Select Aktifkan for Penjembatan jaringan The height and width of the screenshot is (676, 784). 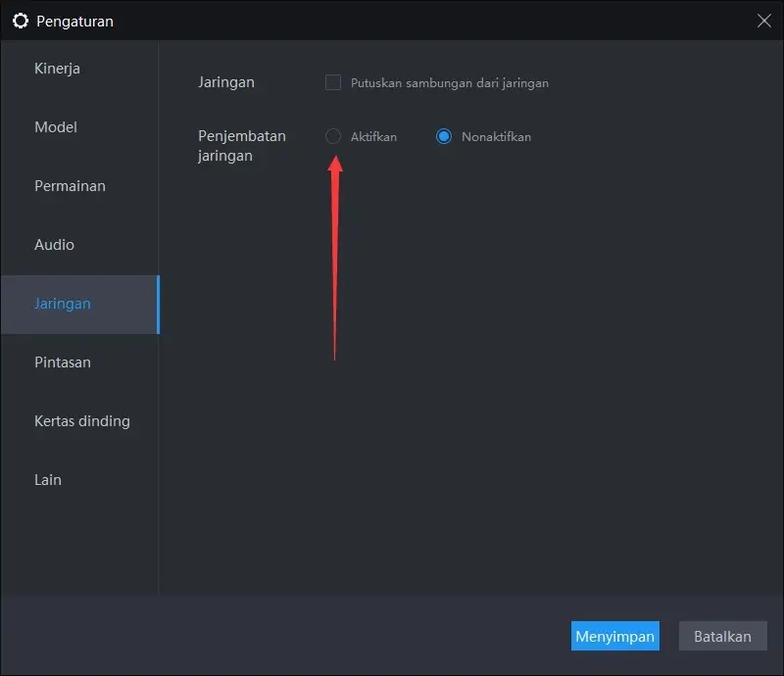[333, 136]
